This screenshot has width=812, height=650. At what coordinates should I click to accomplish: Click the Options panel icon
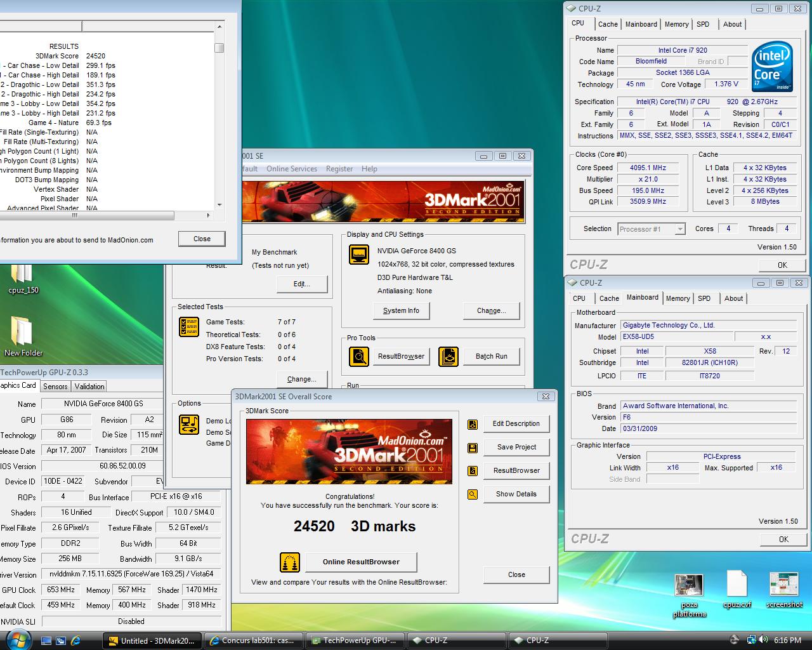189,424
